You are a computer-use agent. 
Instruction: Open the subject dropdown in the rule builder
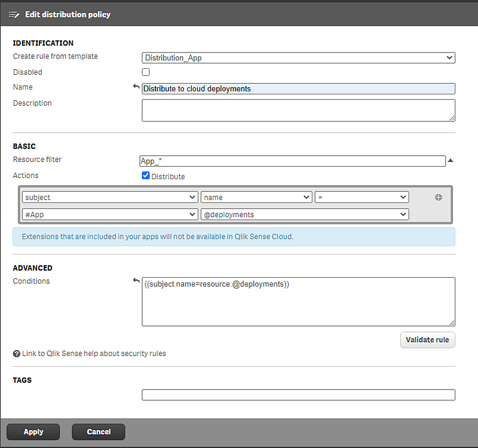109,197
